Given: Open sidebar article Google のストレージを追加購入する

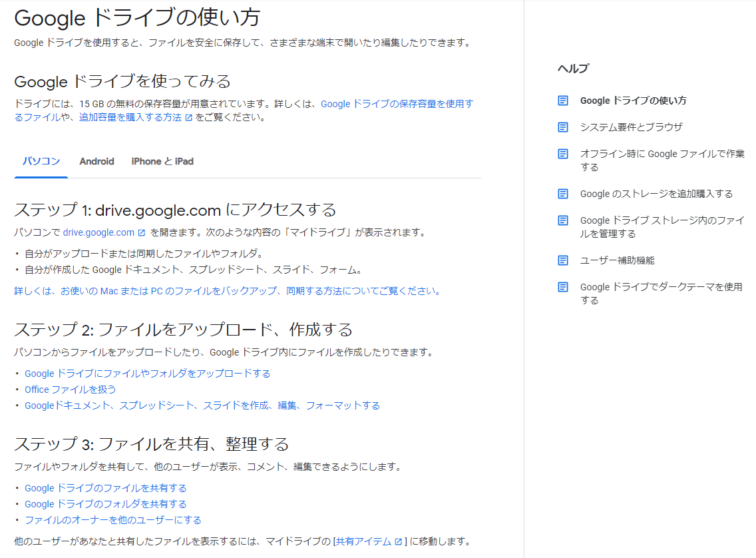Looking at the screenshot, I should 656,193.
